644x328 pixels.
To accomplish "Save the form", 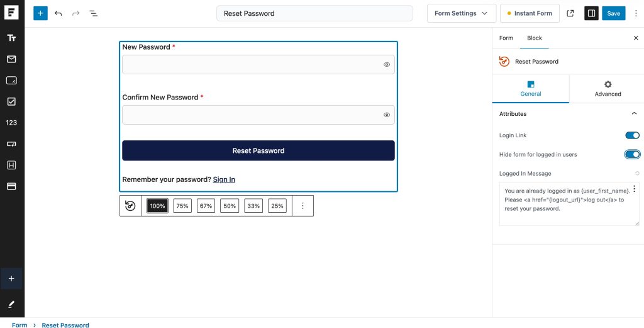I will [614, 13].
